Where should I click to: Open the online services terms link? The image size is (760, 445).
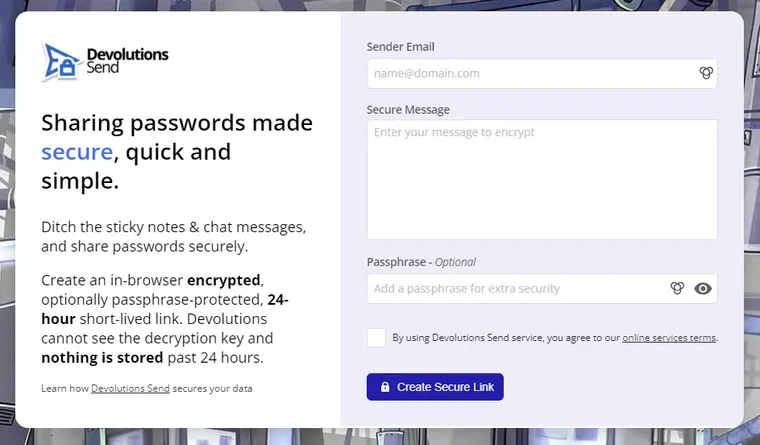click(668, 338)
